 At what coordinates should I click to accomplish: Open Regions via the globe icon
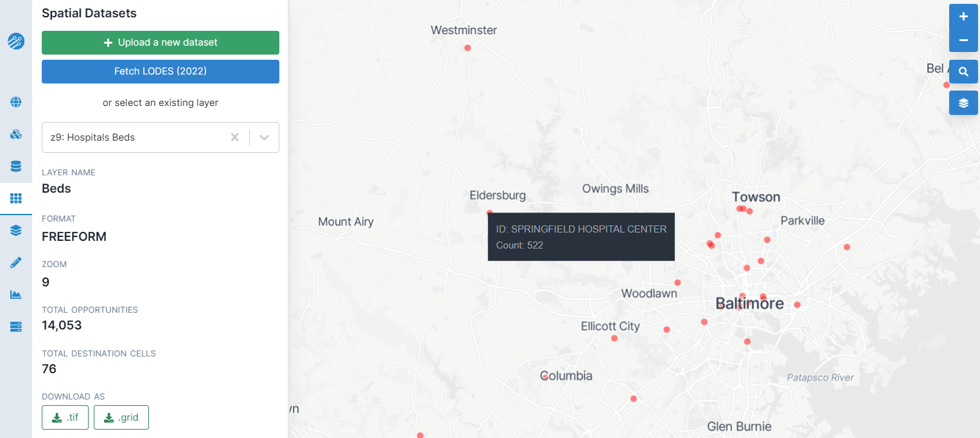pos(16,102)
